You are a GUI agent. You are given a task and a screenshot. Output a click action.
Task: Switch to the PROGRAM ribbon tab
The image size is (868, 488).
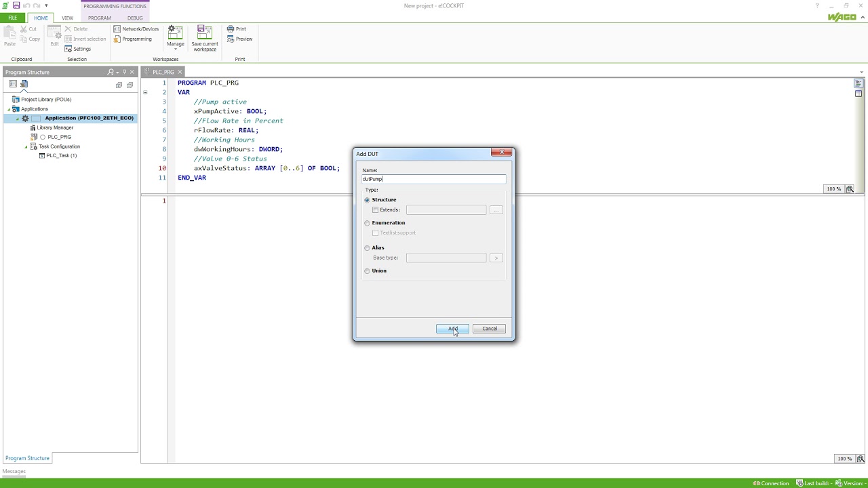tap(99, 18)
